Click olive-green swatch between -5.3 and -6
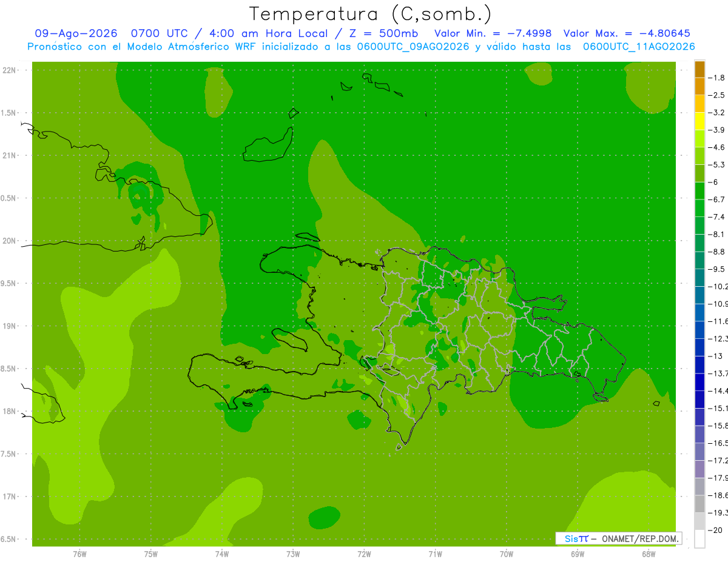Viewport: 728px width, 562px height. (x=699, y=173)
